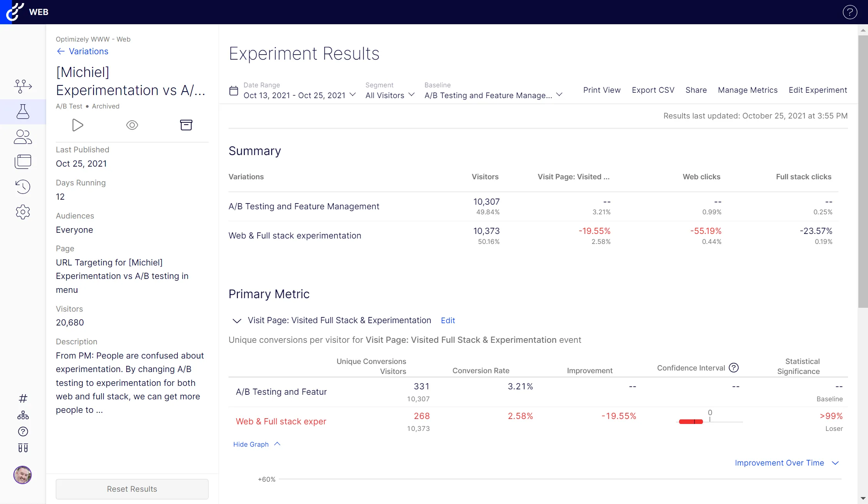This screenshot has width=868, height=504.
Task: Click the play icon to start experiment
Action: [78, 125]
